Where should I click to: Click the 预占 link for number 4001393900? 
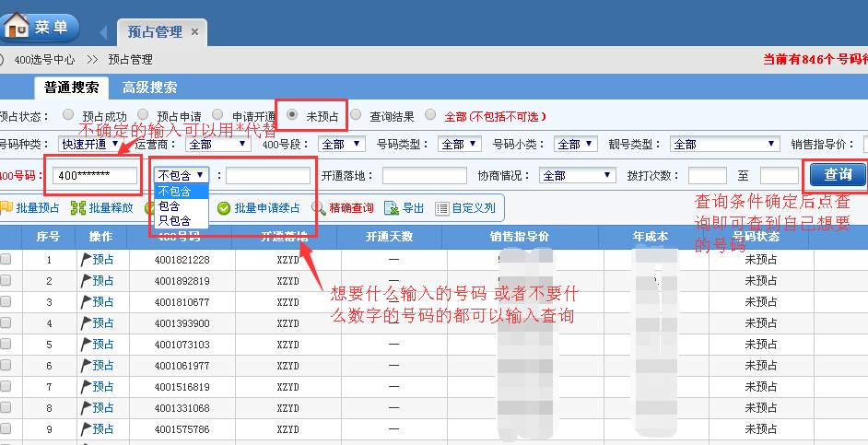101,323
